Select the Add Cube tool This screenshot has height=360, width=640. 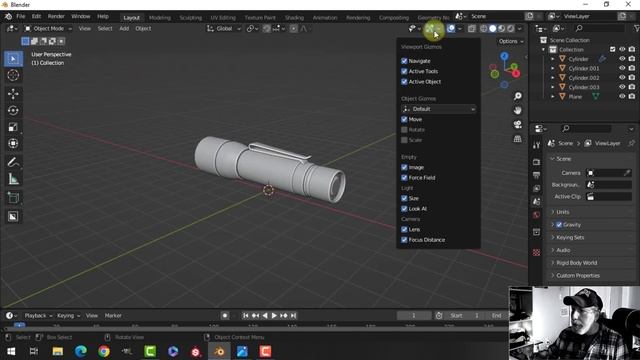13,198
